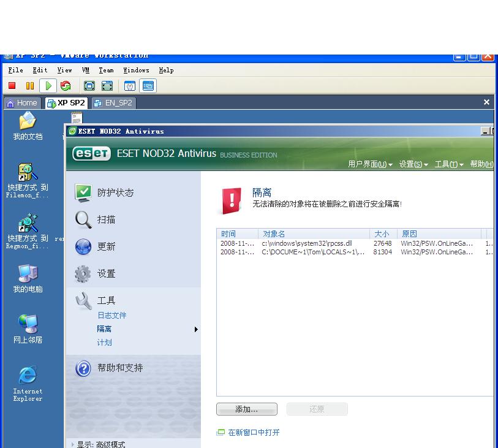Open 日志文件 log files link

112,315
